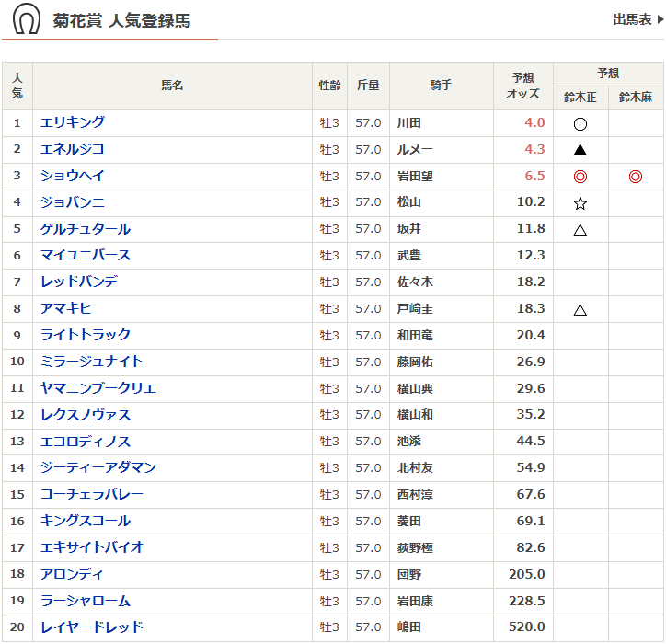This screenshot has height=644, width=666.
Task: Click 鈴木麻's ◎ mark for ショウヘイ
Action: pyautogui.click(x=635, y=177)
